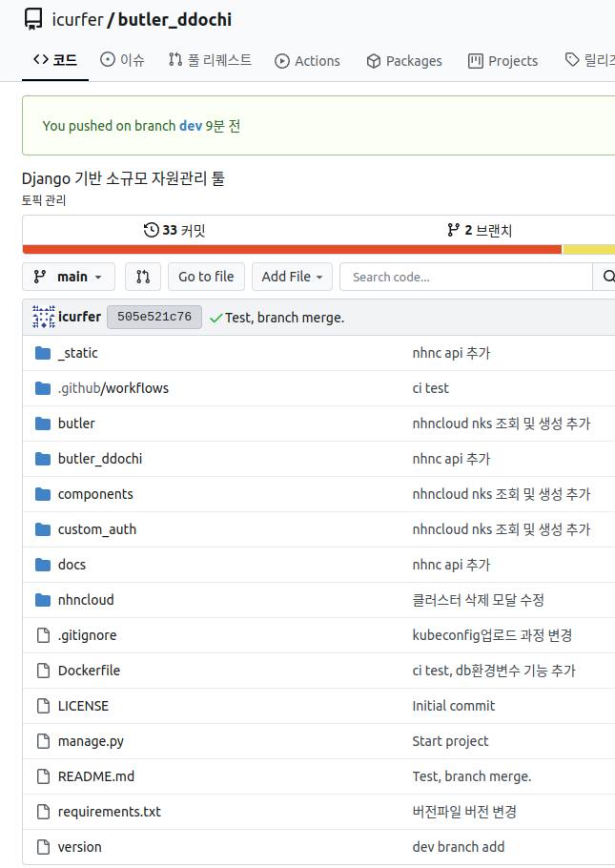Go to the 풀 리퀘스트 tab
615x868 pixels.
click(x=210, y=60)
